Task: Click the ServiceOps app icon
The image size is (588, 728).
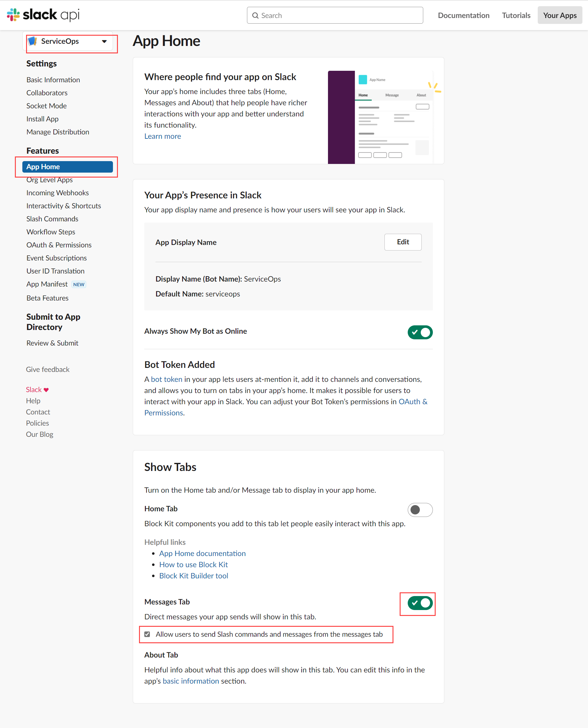Action: [33, 41]
